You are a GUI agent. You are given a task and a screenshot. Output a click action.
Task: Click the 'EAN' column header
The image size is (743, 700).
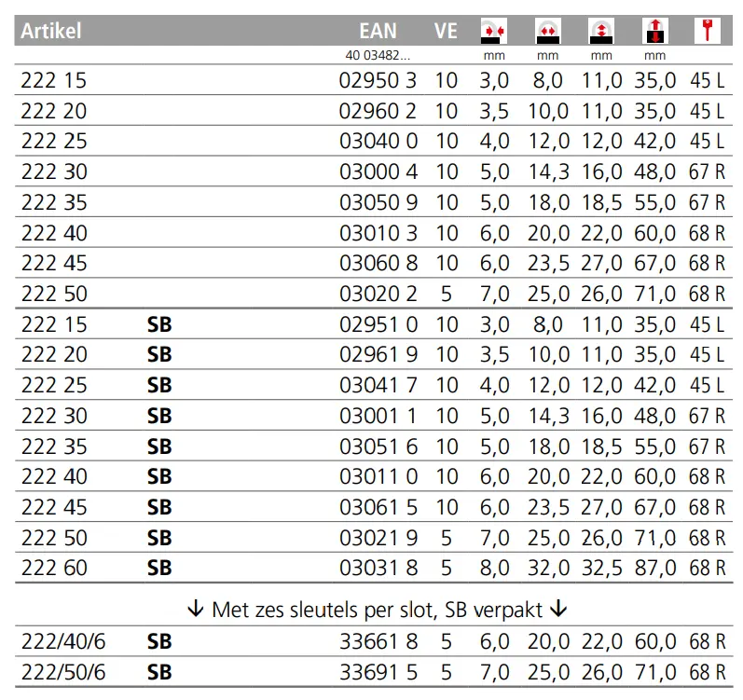click(378, 32)
